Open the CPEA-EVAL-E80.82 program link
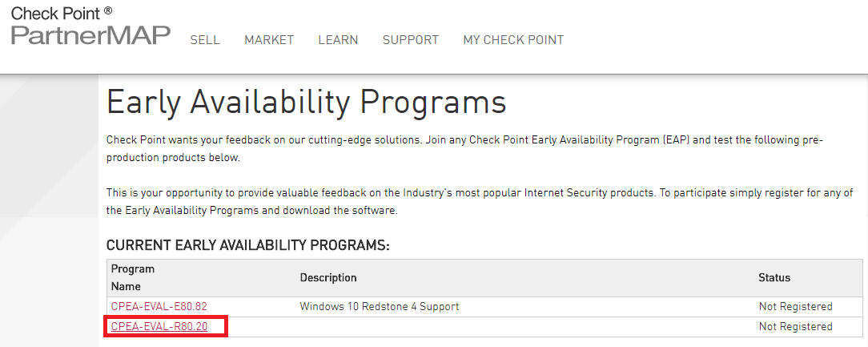Image resolution: width=868 pixels, height=347 pixels. [x=159, y=306]
